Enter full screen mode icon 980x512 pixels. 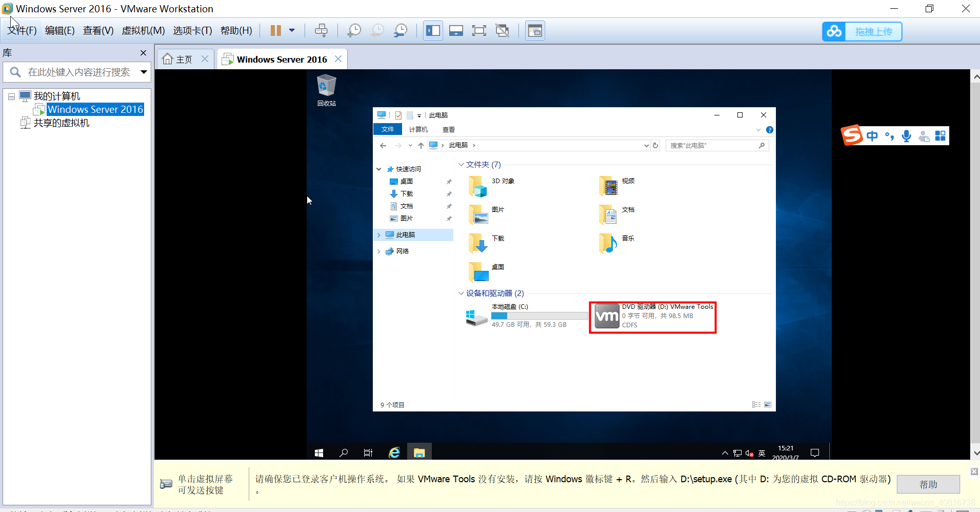point(479,31)
